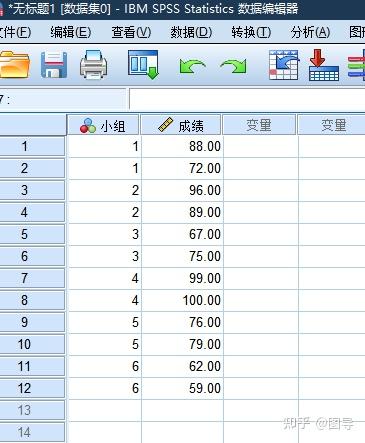Viewport: 365px width, 443px height.
Task: Select row header 10
Action: tap(32, 344)
